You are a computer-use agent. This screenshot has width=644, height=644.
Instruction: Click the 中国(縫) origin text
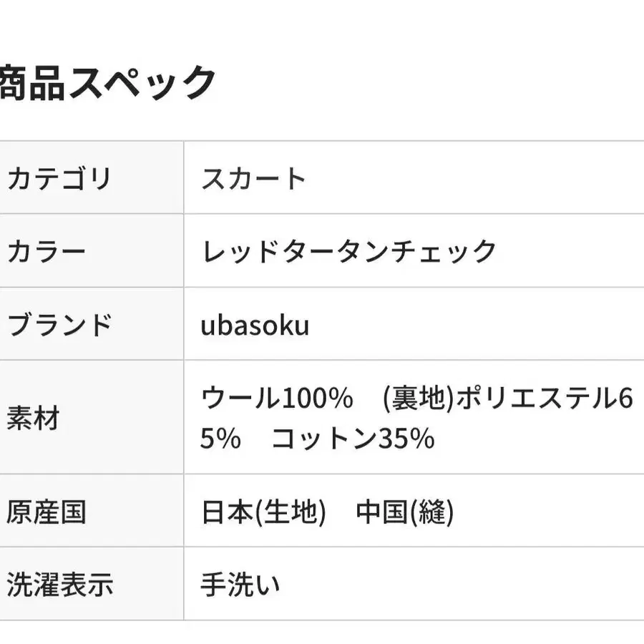(x=404, y=512)
